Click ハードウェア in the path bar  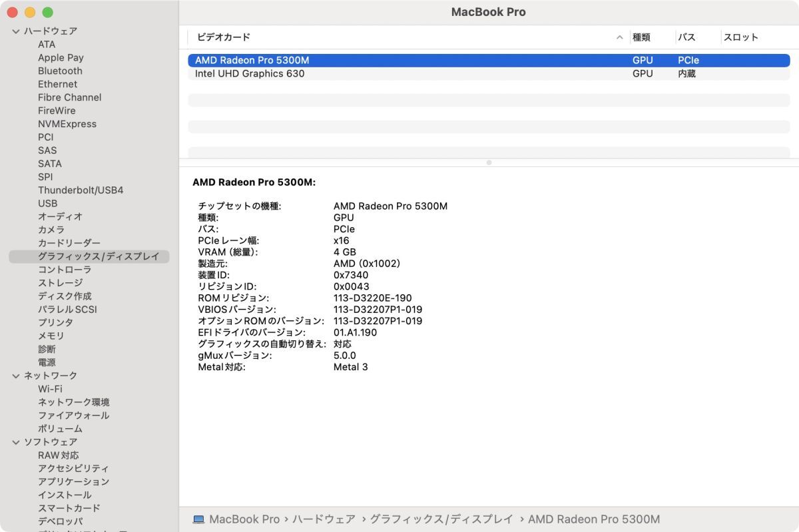click(324, 519)
